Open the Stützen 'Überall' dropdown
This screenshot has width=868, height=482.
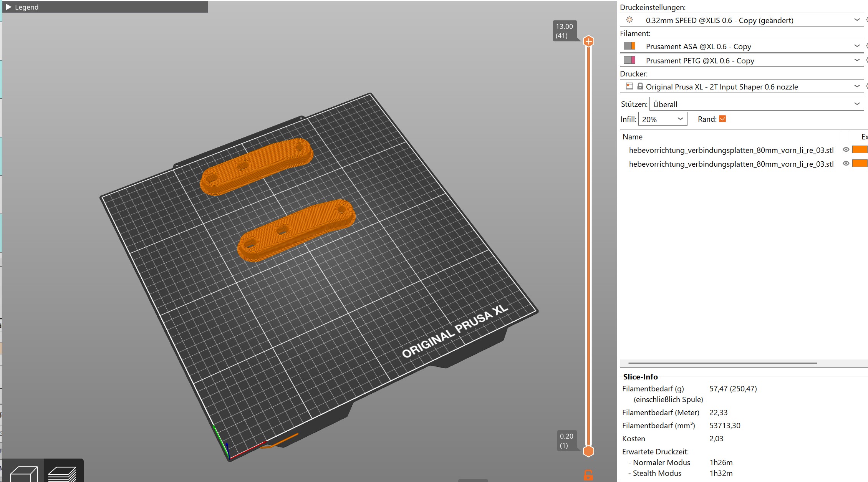pos(756,104)
